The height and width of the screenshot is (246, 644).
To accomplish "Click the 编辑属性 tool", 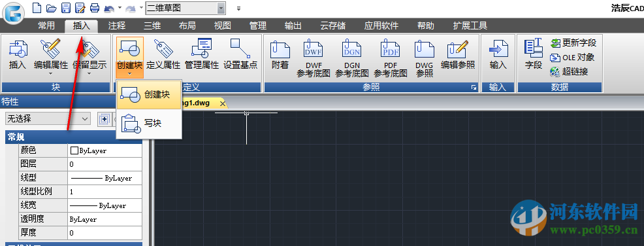I will [51, 54].
